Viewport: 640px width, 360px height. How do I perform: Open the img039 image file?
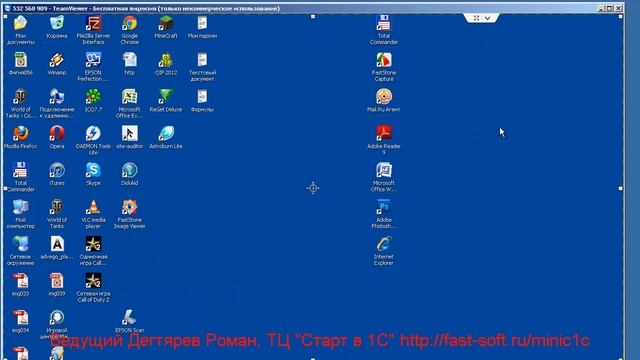pyautogui.click(x=57, y=281)
